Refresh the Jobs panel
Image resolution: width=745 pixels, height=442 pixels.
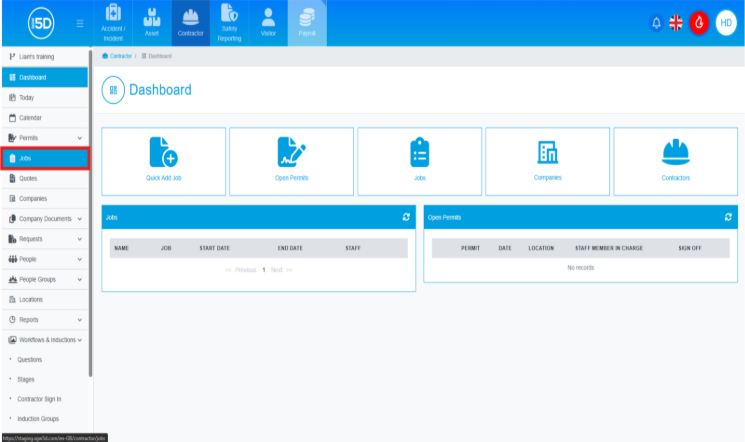click(x=406, y=216)
